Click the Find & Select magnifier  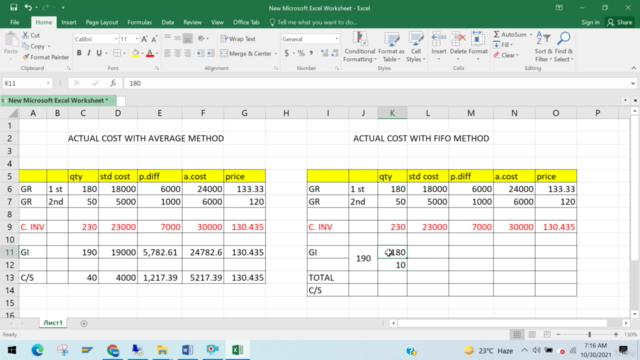point(564,39)
